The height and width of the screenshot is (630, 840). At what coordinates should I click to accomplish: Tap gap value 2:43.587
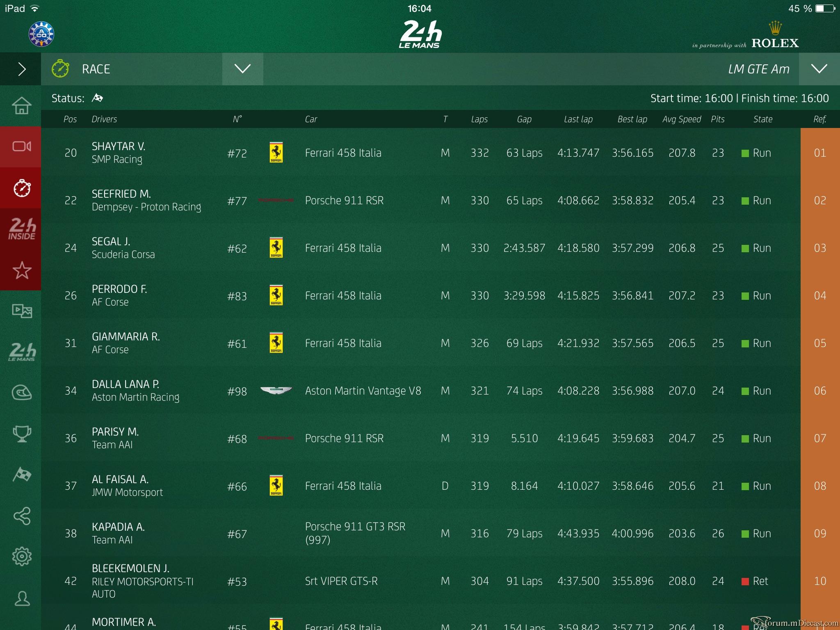(524, 248)
